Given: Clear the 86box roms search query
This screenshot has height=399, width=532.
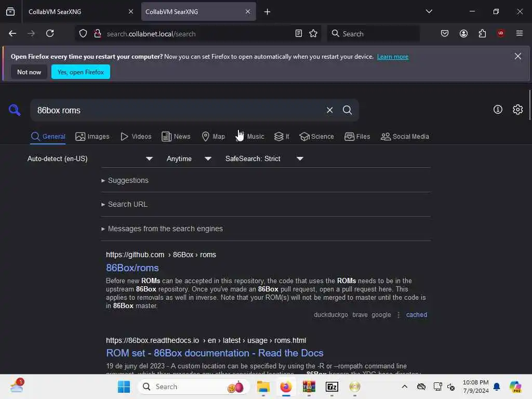Looking at the screenshot, I should click(329, 110).
